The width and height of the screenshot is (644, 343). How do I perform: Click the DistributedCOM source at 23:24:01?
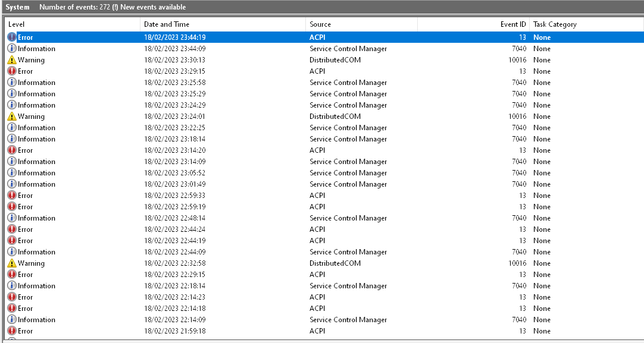tap(335, 117)
